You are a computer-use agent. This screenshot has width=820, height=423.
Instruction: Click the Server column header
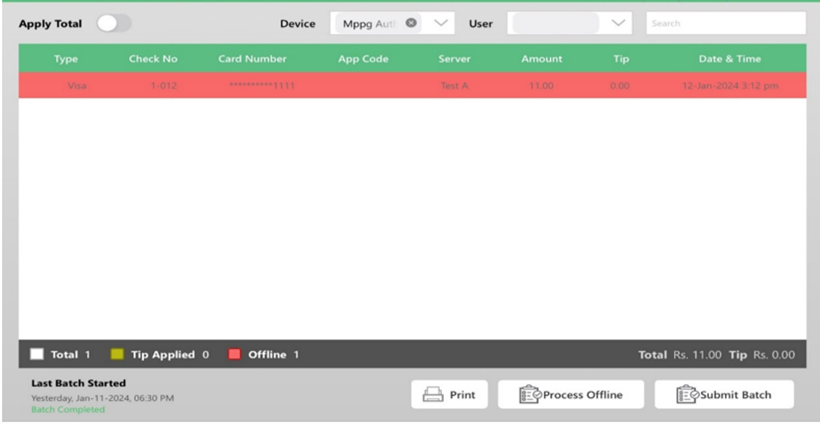point(454,59)
